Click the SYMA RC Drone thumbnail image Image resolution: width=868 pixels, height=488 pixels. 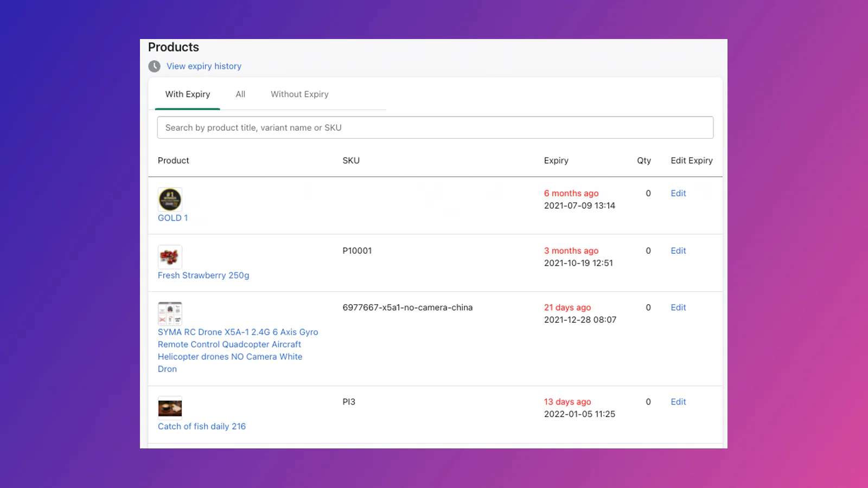(170, 313)
